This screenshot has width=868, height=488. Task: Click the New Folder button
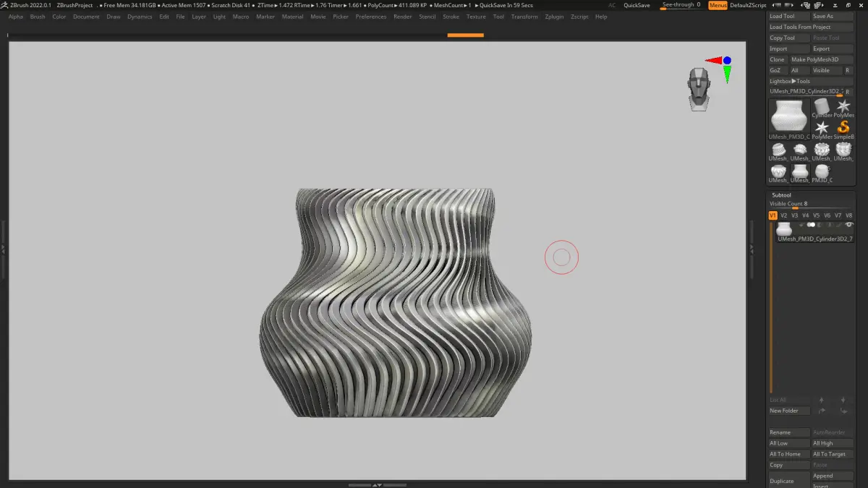[x=789, y=411]
